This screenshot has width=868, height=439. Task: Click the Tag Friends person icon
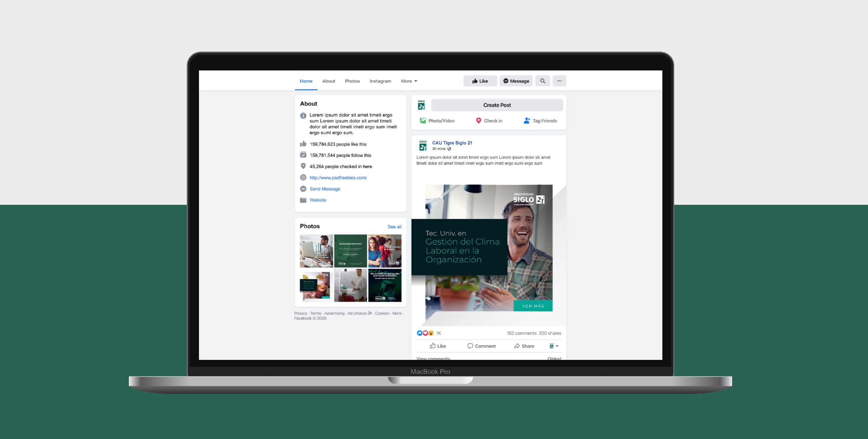click(x=527, y=121)
